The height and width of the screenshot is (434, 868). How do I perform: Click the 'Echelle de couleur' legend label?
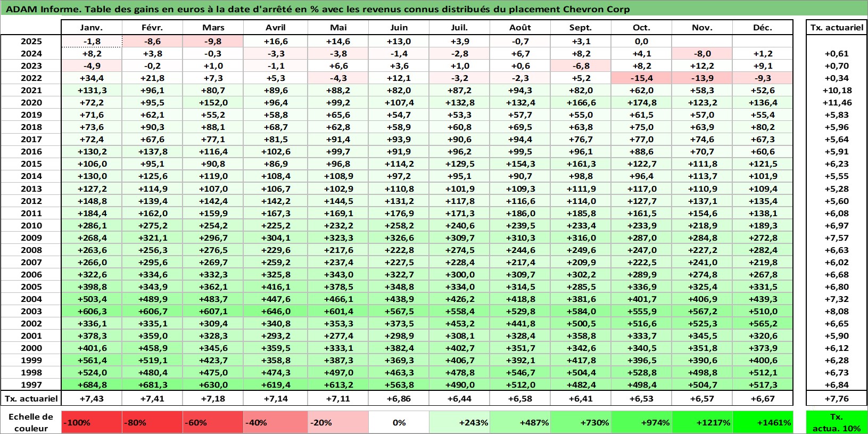pyautogui.click(x=31, y=422)
